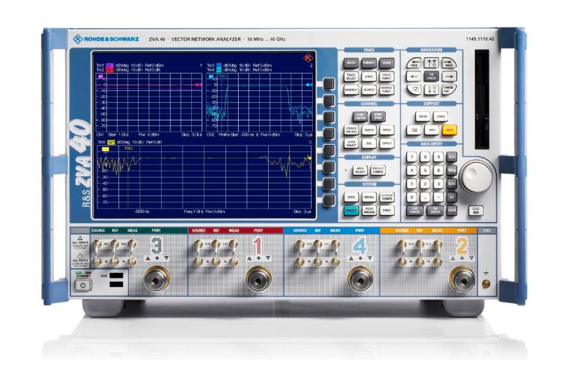
Task: Tap the Windows key in Support section
Action: point(414,130)
